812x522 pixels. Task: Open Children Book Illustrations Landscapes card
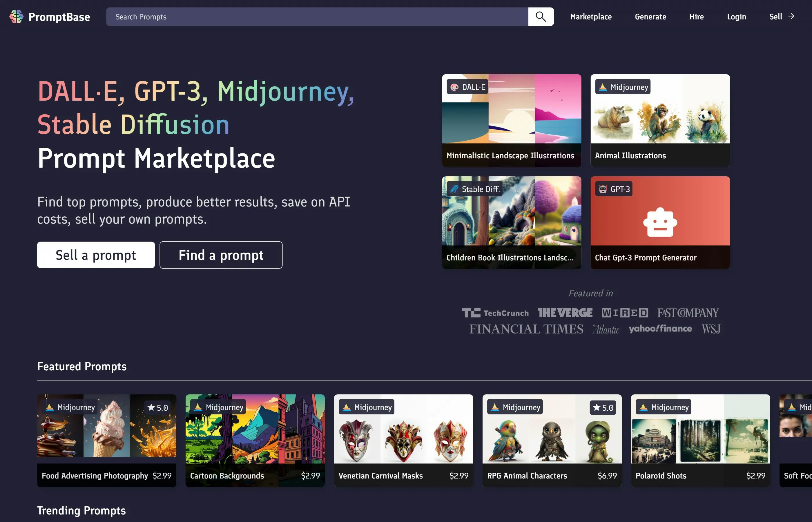coord(511,222)
